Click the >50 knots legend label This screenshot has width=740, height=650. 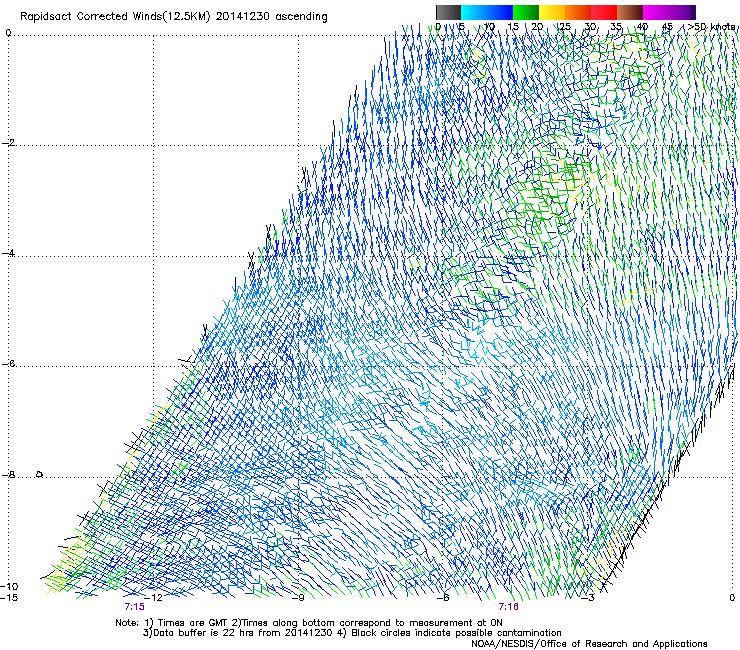click(711, 27)
